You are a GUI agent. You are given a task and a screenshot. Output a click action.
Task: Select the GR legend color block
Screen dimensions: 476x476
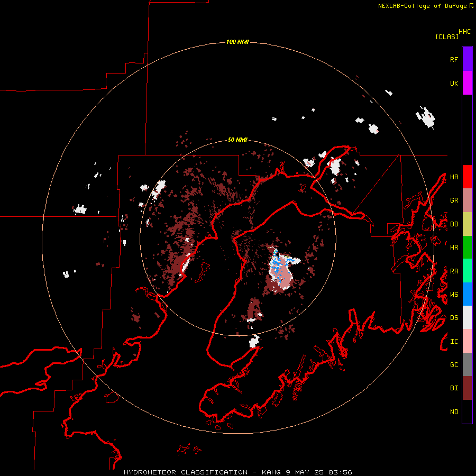tap(467, 200)
